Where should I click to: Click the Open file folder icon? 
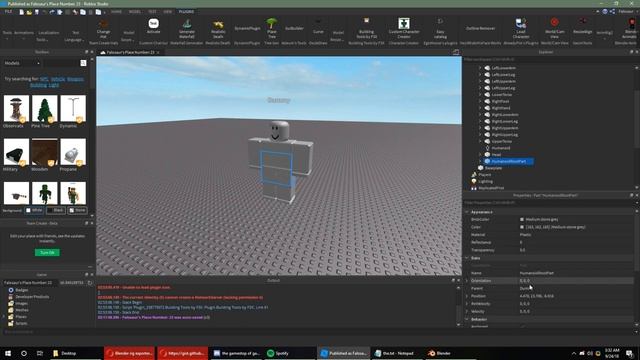click(x=29, y=12)
